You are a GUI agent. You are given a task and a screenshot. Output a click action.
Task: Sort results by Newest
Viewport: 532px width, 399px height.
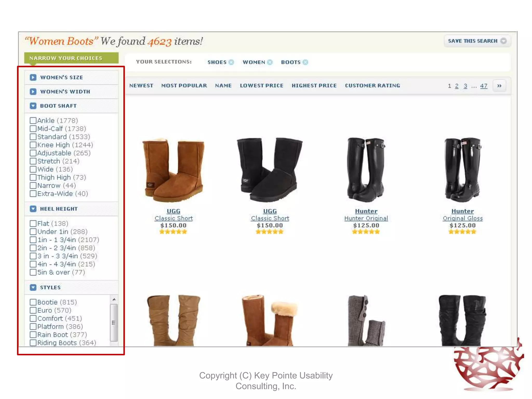coord(141,86)
